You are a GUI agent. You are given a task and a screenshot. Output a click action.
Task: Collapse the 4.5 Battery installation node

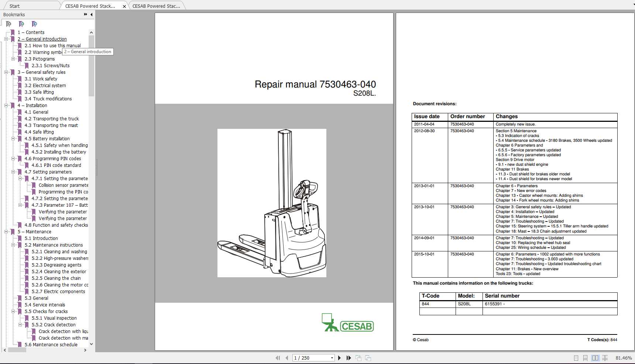tap(13, 139)
